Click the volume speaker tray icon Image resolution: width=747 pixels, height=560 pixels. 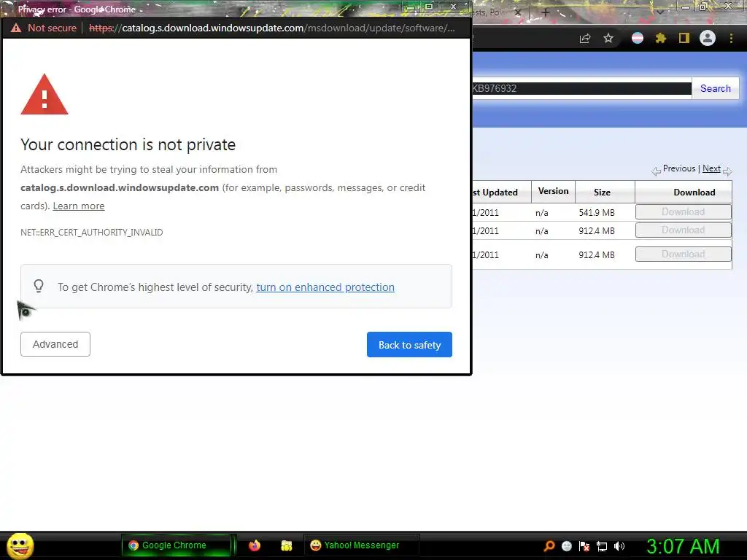(619, 546)
